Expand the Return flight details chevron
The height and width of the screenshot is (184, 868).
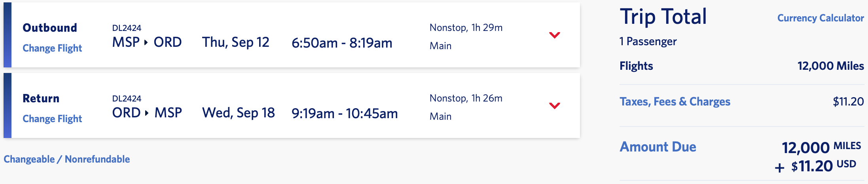(555, 106)
